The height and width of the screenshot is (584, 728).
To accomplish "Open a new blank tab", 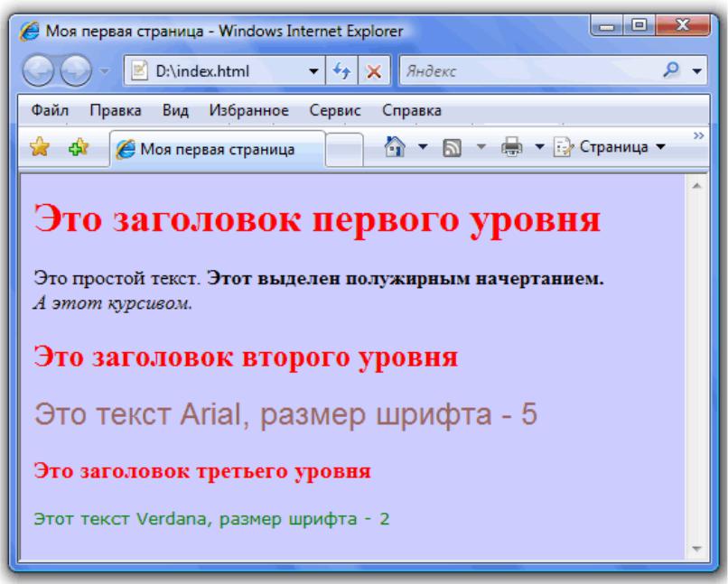I will pyautogui.click(x=344, y=149).
